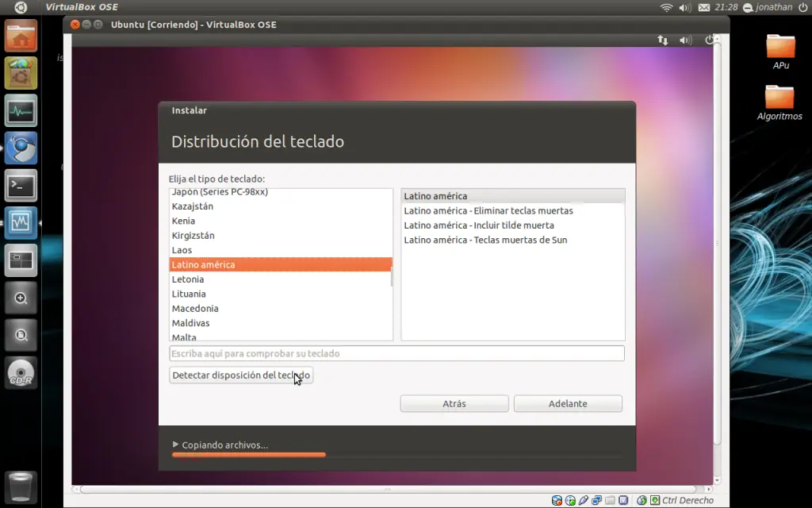Select Latino américa - Teclas muertas de Sun
The image size is (812, 508).
(513, 240)
